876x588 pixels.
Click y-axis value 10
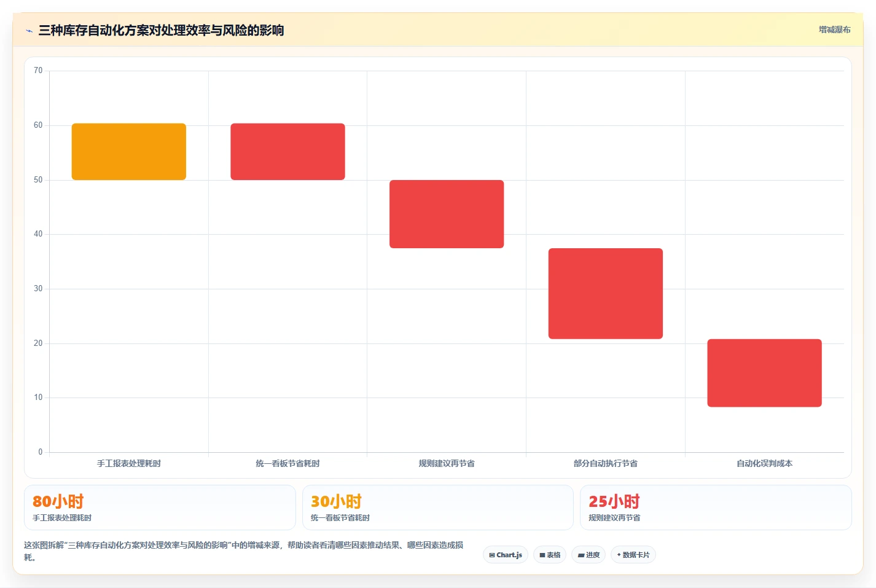tap(38, 398)
